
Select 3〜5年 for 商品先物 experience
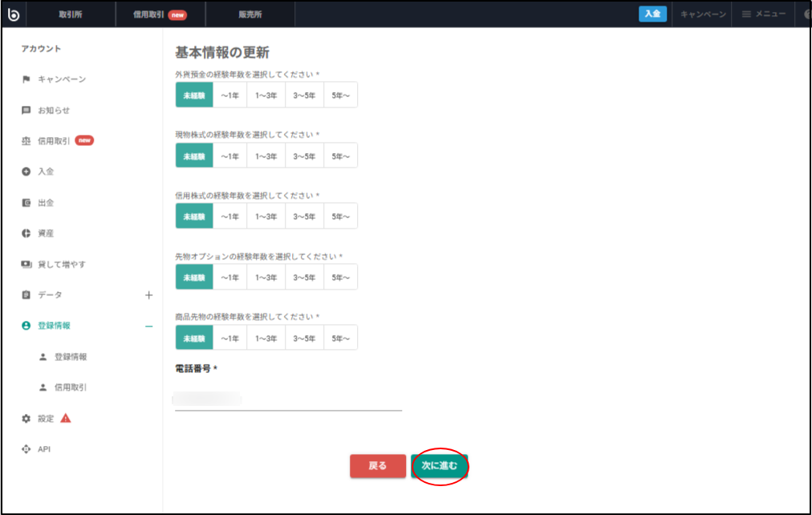pos(305,338)
